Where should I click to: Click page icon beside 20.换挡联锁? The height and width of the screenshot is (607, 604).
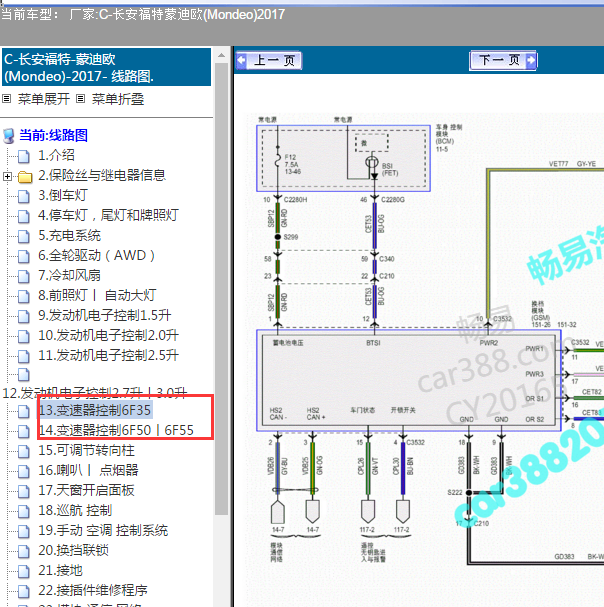coord(24,552)
